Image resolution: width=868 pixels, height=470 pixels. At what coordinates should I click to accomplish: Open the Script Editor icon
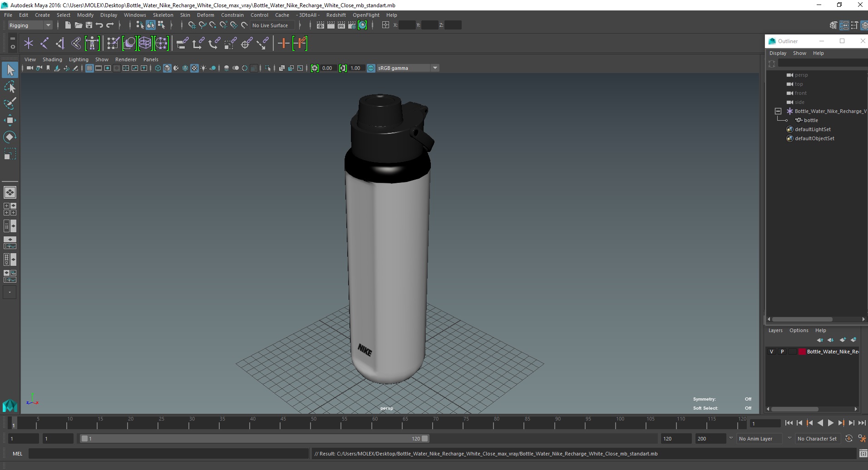click(863, 454)
